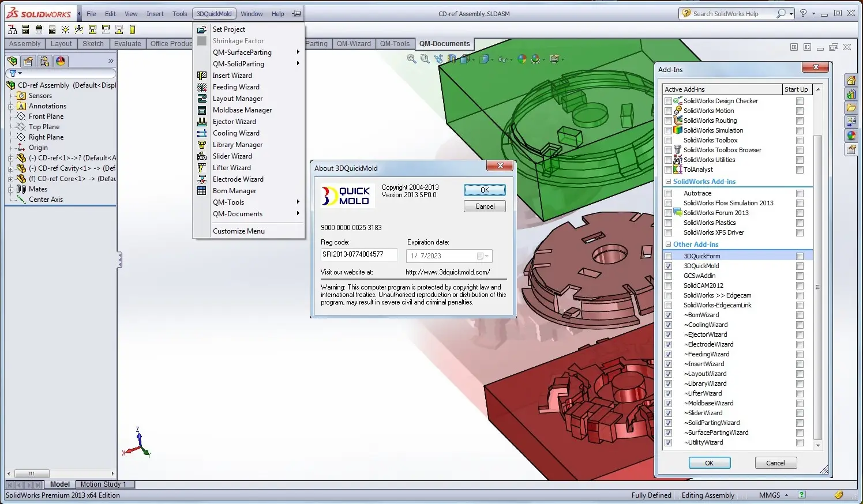
Task: Uncheck the ~BomWizard add-in checkbox
Action: 669,315
